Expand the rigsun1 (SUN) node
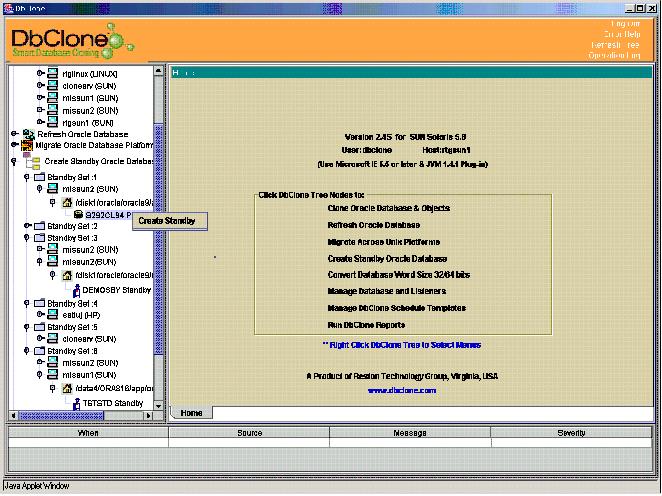The width and height of the screenshot is (662, 496). tap(40, 122)
